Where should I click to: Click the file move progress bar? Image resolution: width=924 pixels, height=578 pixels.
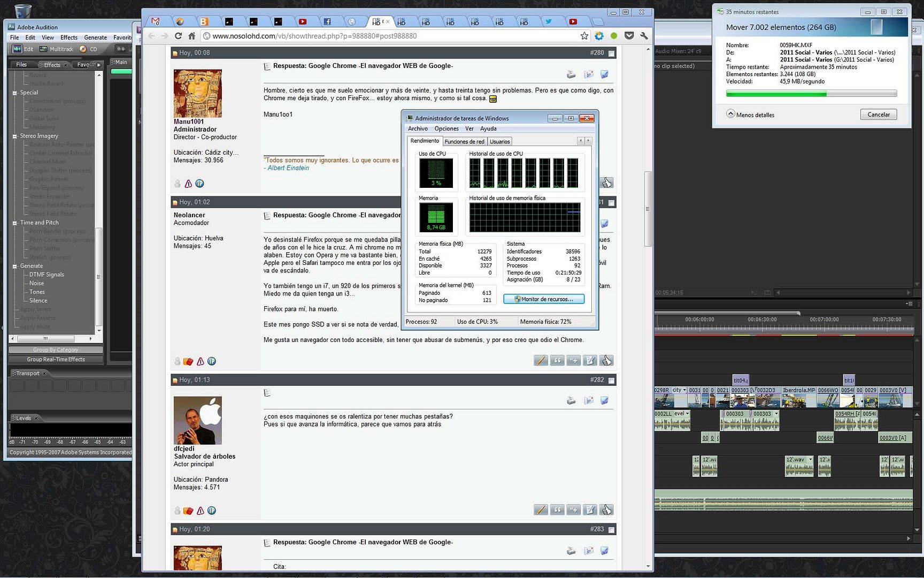tap(811, 94)
